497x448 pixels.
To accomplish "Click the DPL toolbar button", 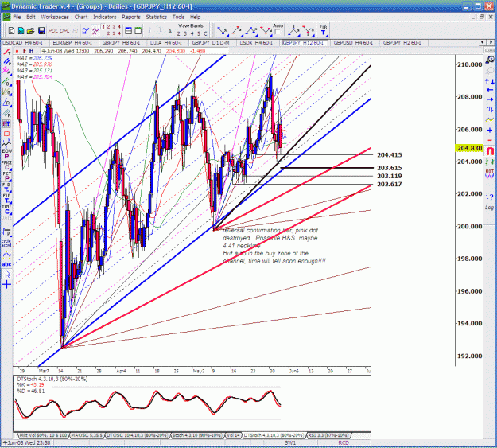I will [64, 31].
